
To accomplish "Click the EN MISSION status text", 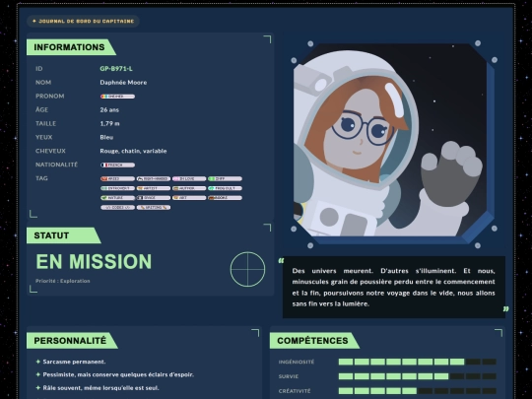I will [94, 262].
